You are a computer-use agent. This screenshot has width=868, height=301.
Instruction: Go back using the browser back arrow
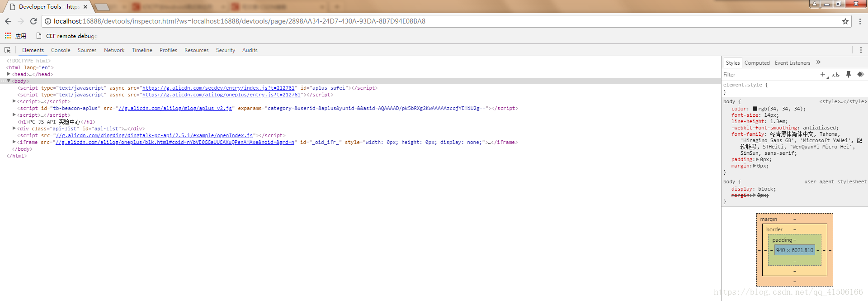tap(8, 21)
